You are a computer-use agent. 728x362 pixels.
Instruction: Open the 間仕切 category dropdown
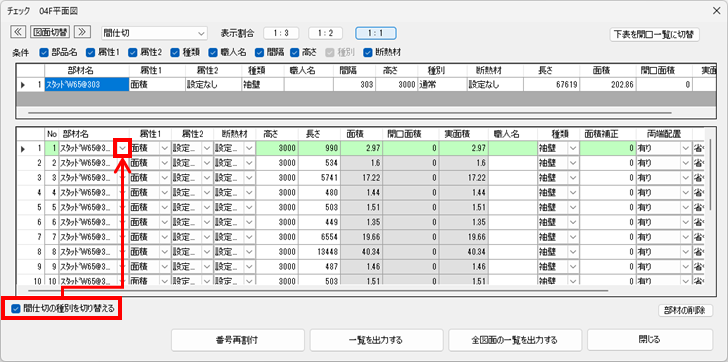154,33
